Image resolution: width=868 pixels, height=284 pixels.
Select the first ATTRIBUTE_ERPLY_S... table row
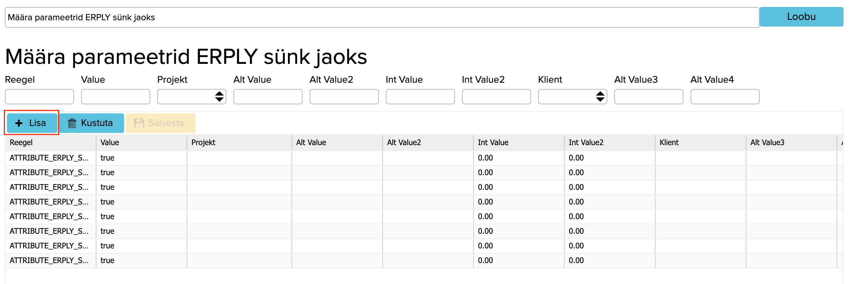(49, 158)
